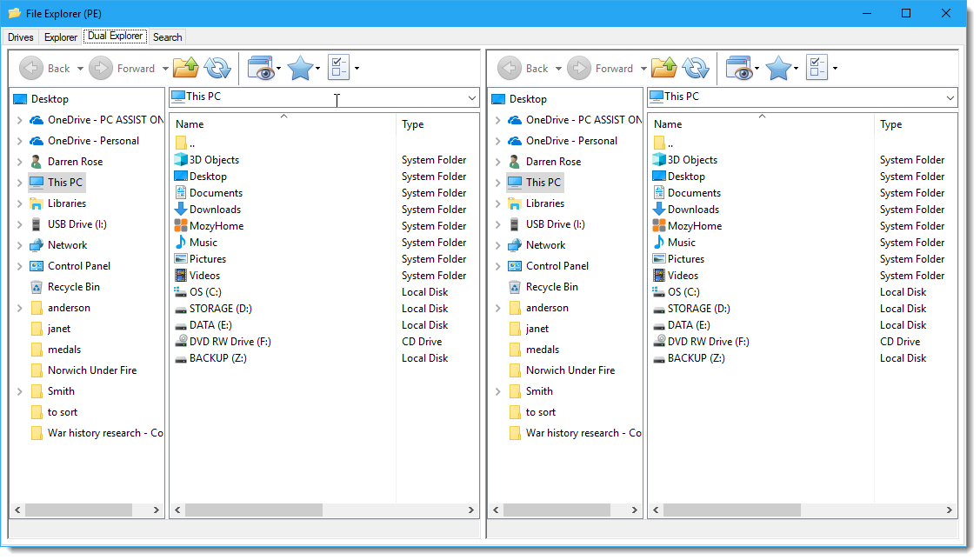
Task: Expand Libraries node in left tree
Action: [x=19, y=203]
